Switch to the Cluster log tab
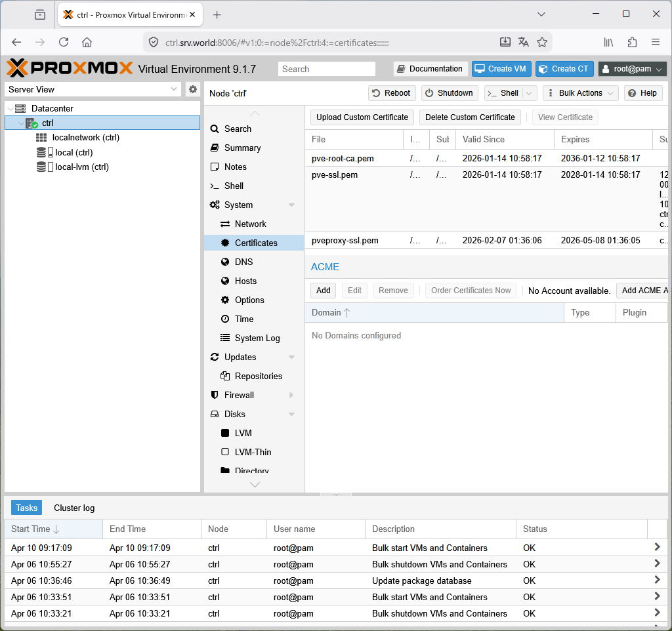The width and height of the screenshot is (672, 631). tap(74, 508)
